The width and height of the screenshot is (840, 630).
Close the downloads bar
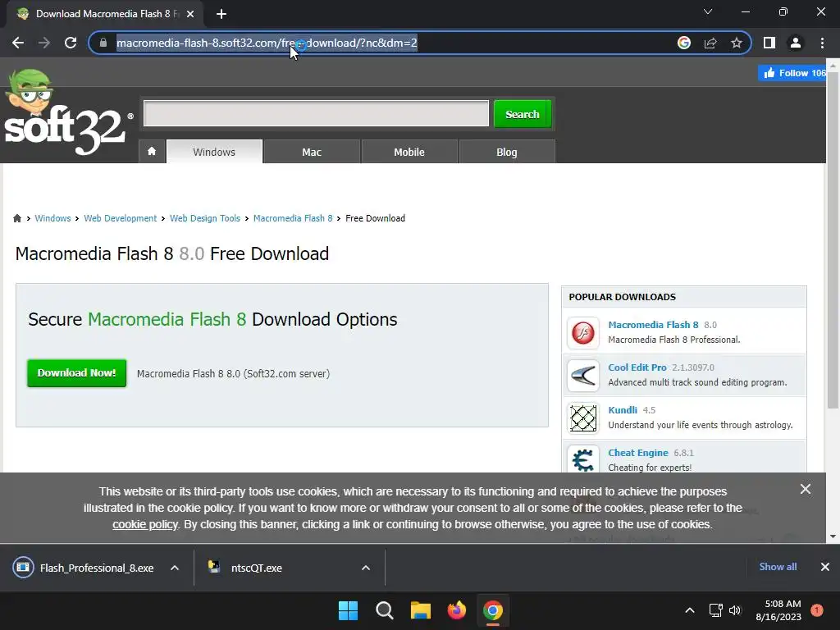(x=825, y=567)
